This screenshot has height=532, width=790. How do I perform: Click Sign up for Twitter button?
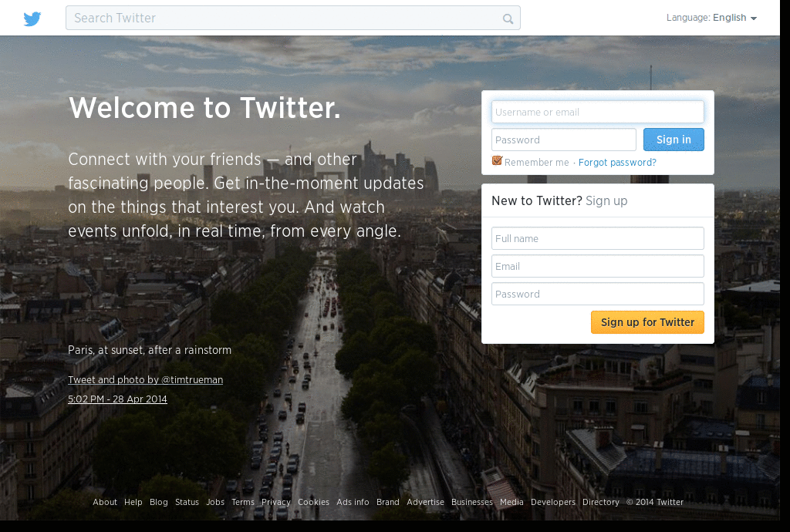[x=647, y=322]
